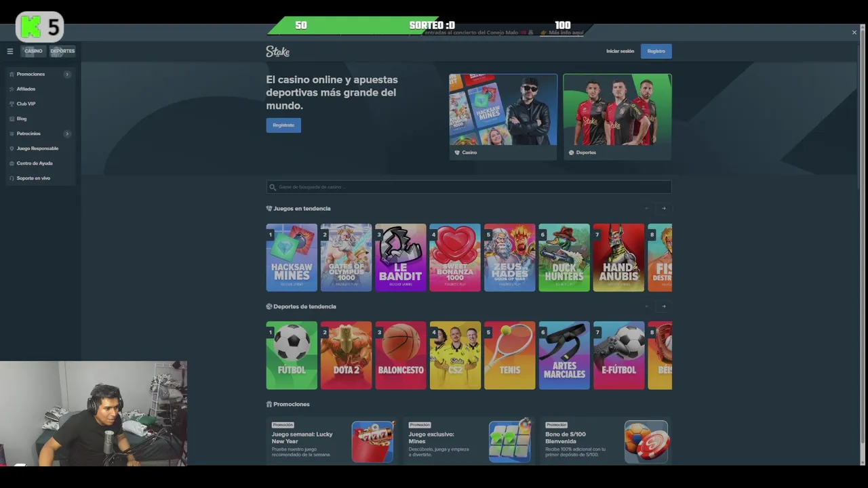The image size is (868, 488).
Task: Click the Bienvenida bonus promo image
Action: tap(646, 442)
